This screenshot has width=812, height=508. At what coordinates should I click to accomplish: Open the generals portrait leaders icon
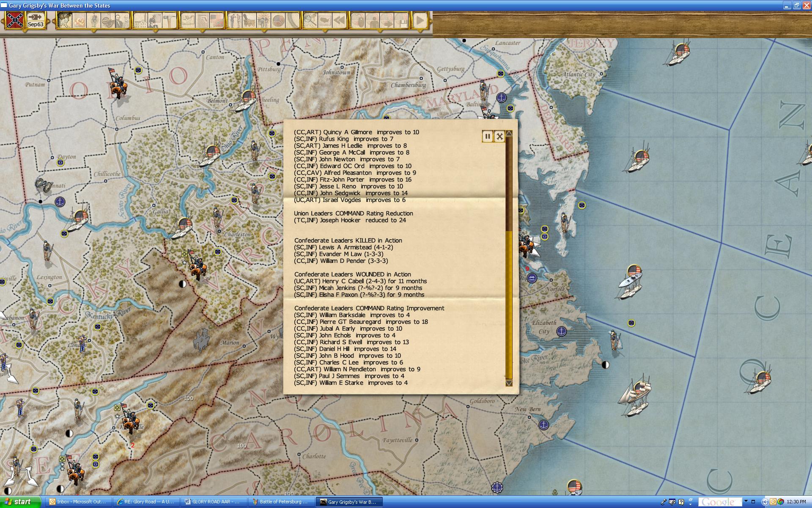(122, 20)
